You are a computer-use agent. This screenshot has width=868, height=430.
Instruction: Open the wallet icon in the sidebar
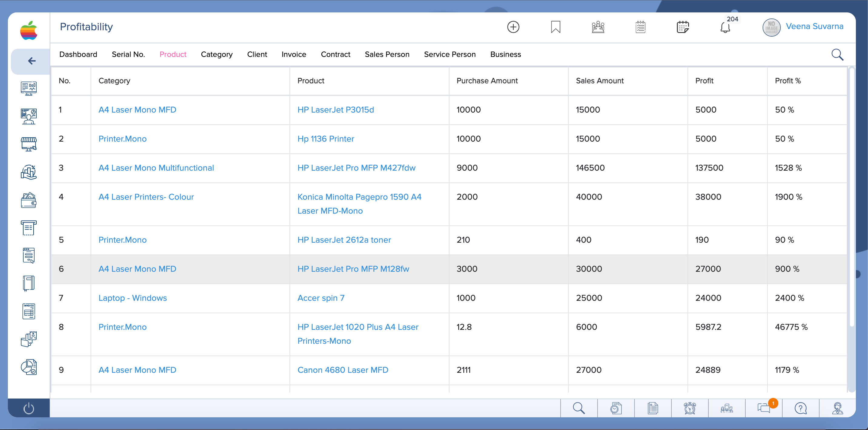point(29,200)
